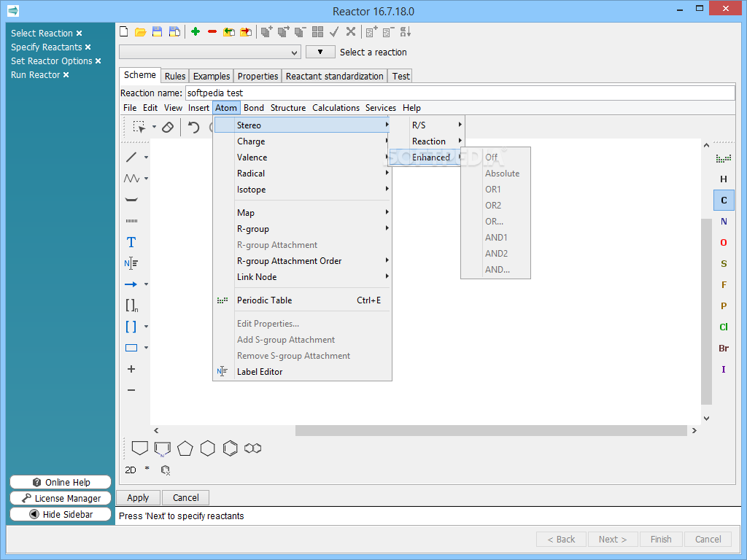Remove reaction with the red minus icon

click(212, 32)
